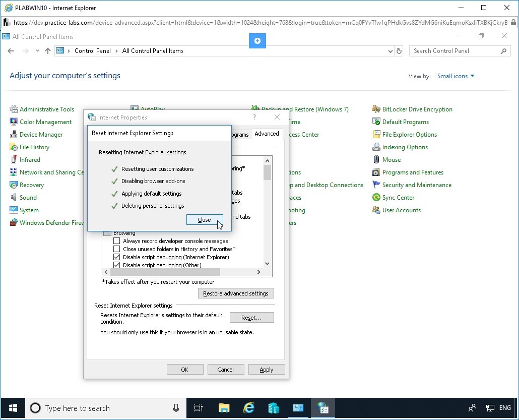This screenshot has width=519, height=420.
Task: Check Close unused folders in History and Favorites
Action: coord(116,249)
